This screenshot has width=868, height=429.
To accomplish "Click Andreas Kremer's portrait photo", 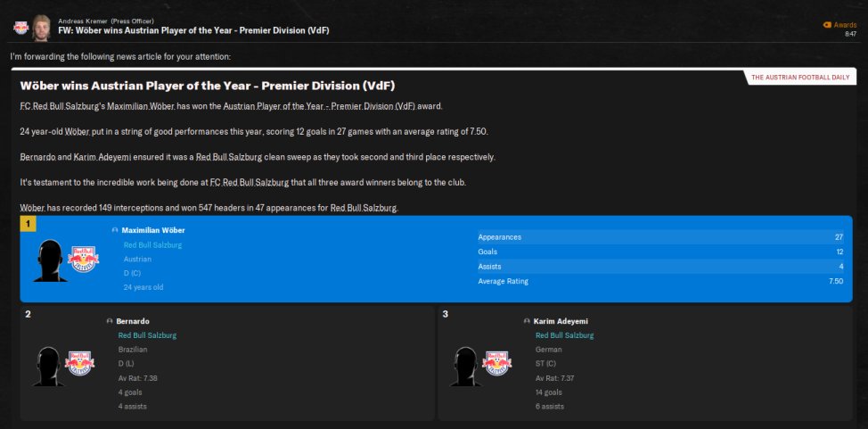I will pos(41,28).
